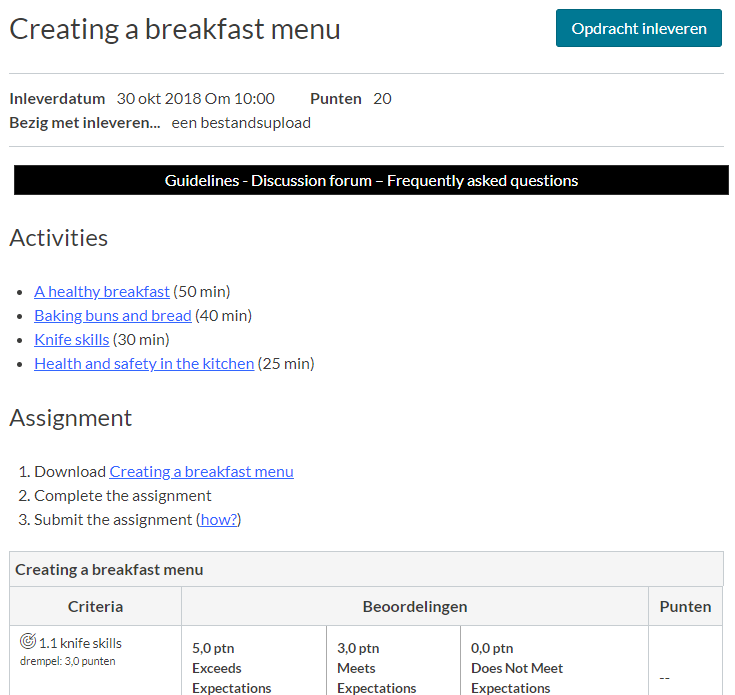Screen dimensions: 735x695
Task: Click the knife skills outcome target icon
Action: tap(28, 641)
